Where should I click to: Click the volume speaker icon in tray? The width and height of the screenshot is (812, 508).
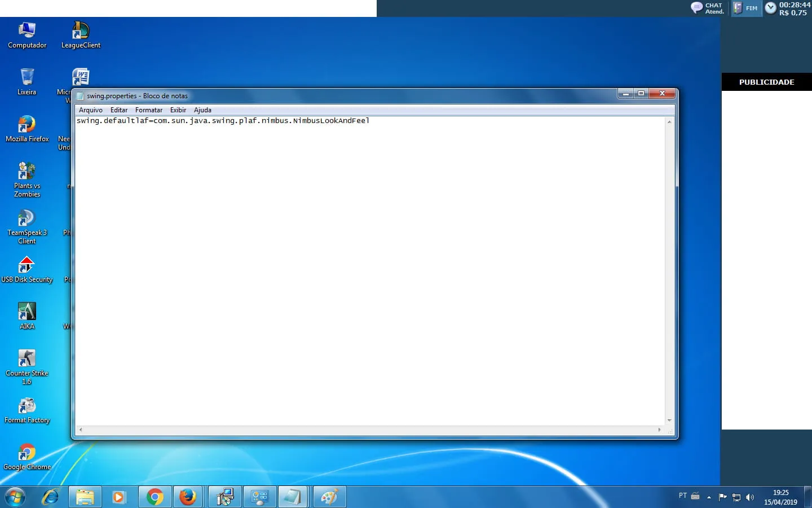point(750,497)
